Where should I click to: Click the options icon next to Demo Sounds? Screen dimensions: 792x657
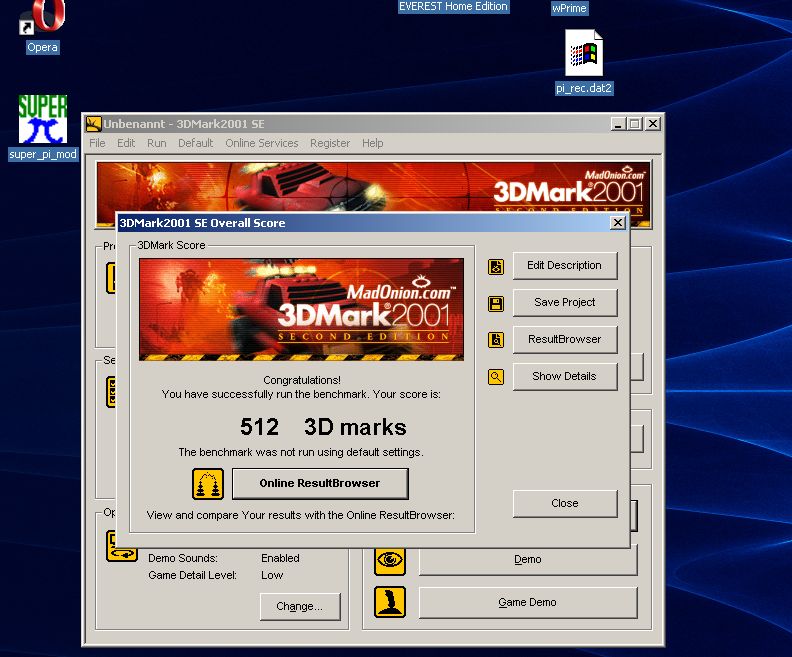122,546
